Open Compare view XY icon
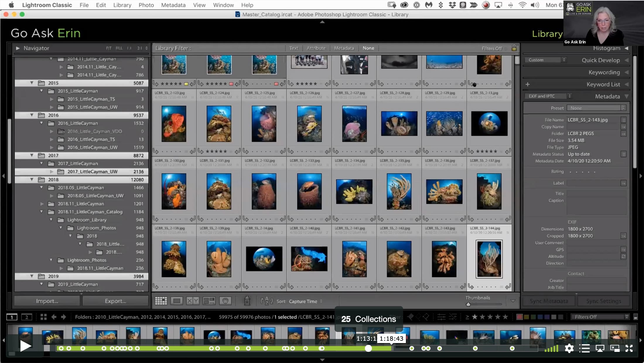 click(193, 301)
